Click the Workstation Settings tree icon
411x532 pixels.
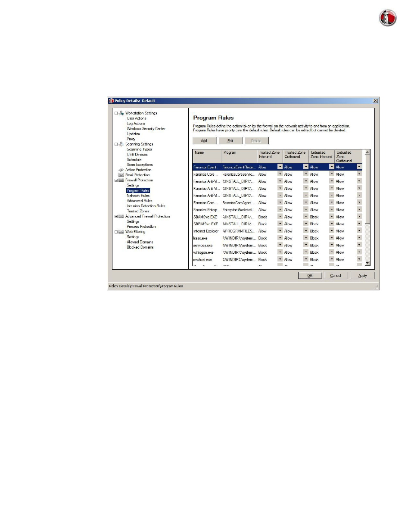[121, 113]
